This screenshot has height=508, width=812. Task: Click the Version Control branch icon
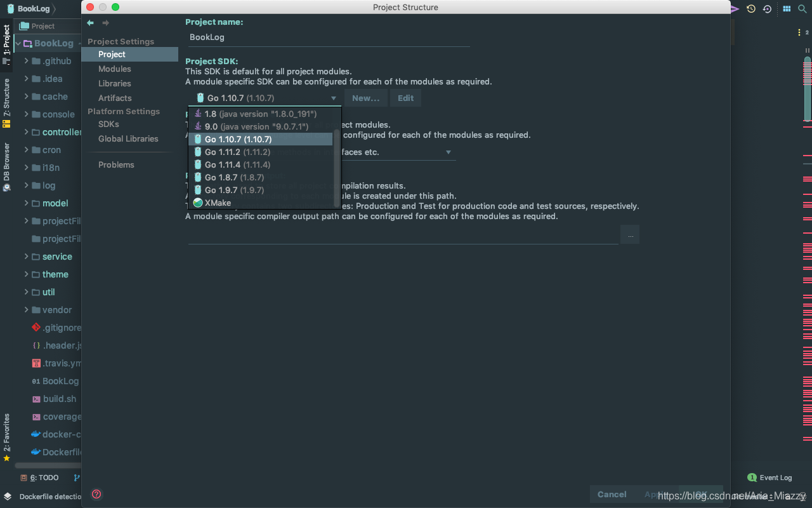tap(77, 478)
